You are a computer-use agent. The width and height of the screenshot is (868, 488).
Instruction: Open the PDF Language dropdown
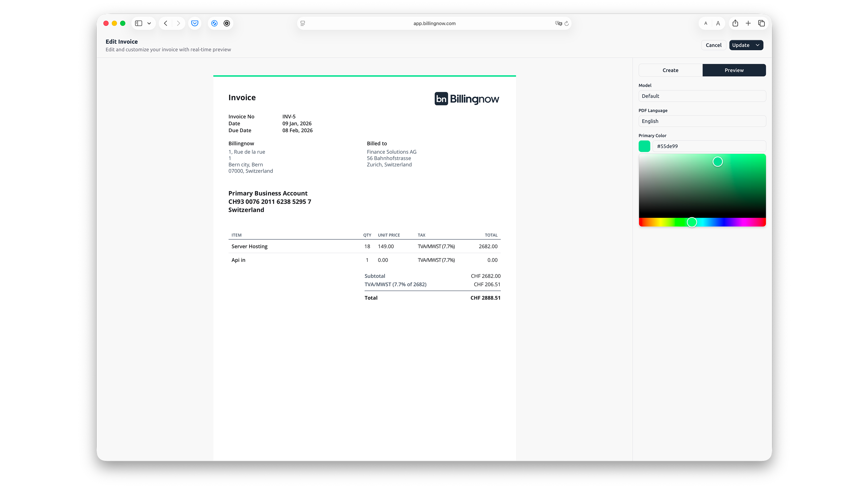pyautogui.click(x=702, y=121)
